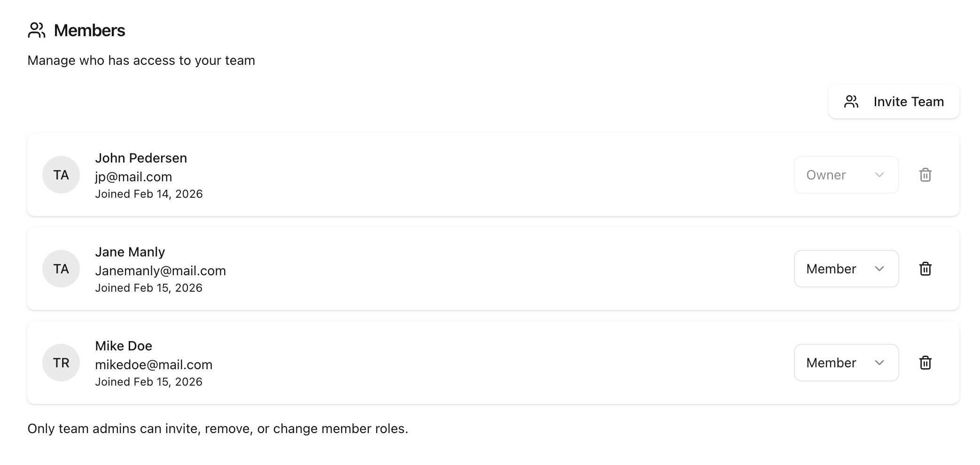Click the Mike Doe name label
980x465 pixels.
(x=124, y=346)
